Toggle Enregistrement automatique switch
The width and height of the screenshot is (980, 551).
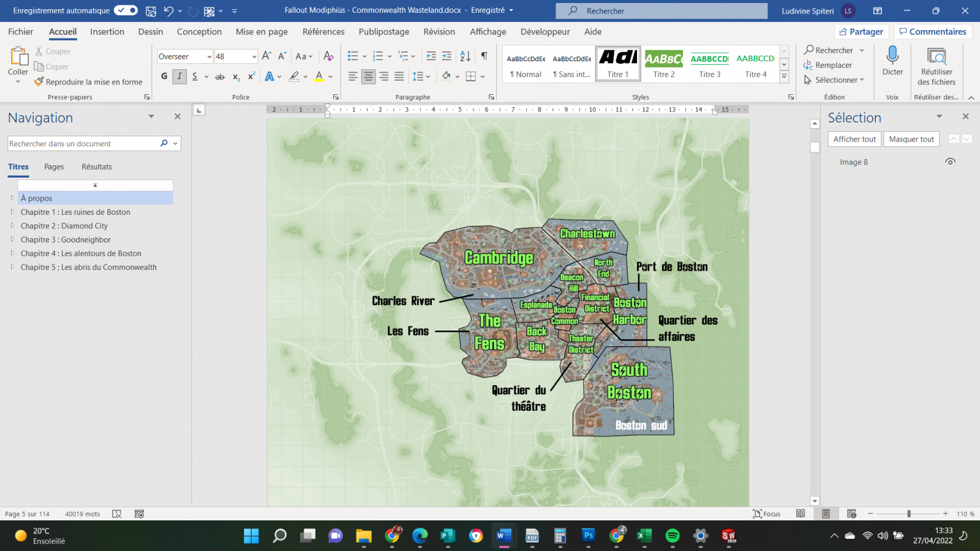click(126, 10)
